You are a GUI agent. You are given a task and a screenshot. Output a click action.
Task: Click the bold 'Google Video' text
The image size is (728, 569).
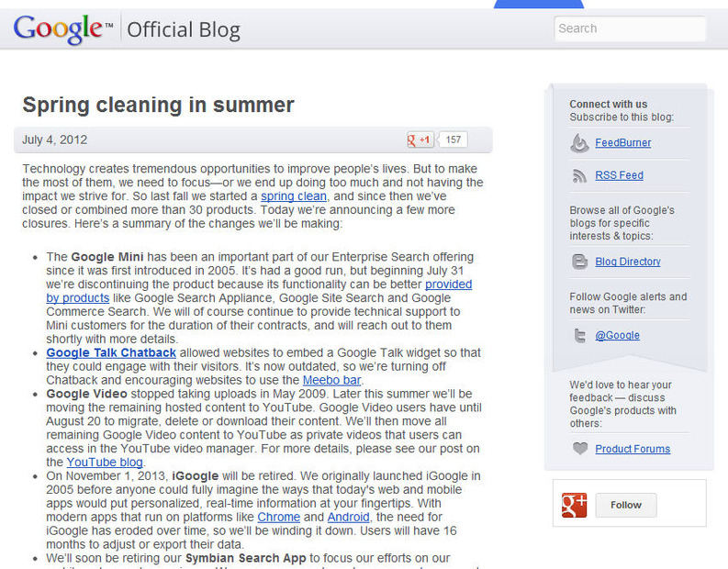86,394
